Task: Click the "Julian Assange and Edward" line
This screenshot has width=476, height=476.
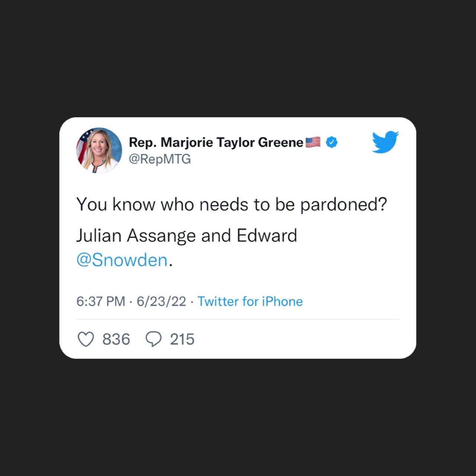Action: [x=187, y=236]
